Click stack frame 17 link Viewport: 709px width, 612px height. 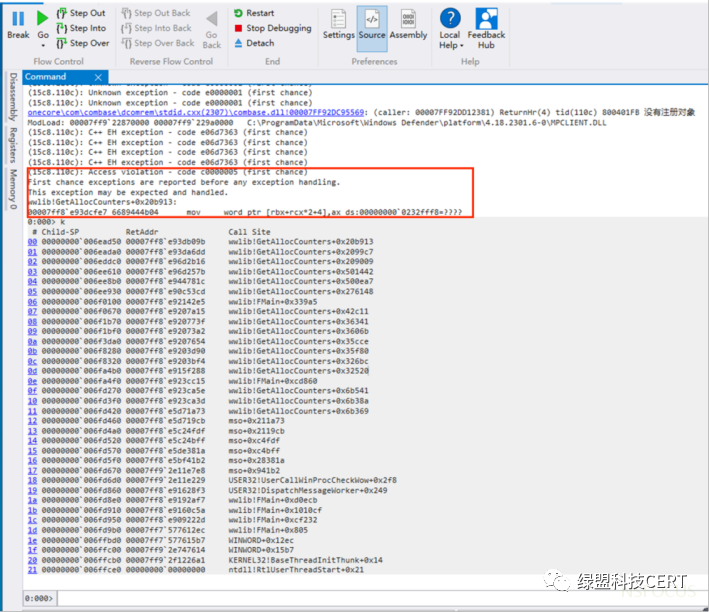(32, 470)
